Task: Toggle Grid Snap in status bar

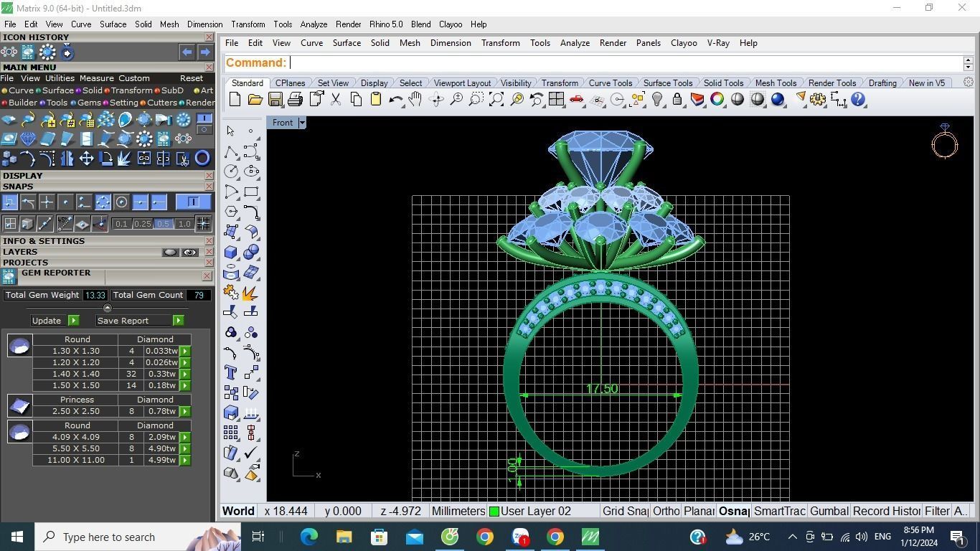Action: [625, 511]
